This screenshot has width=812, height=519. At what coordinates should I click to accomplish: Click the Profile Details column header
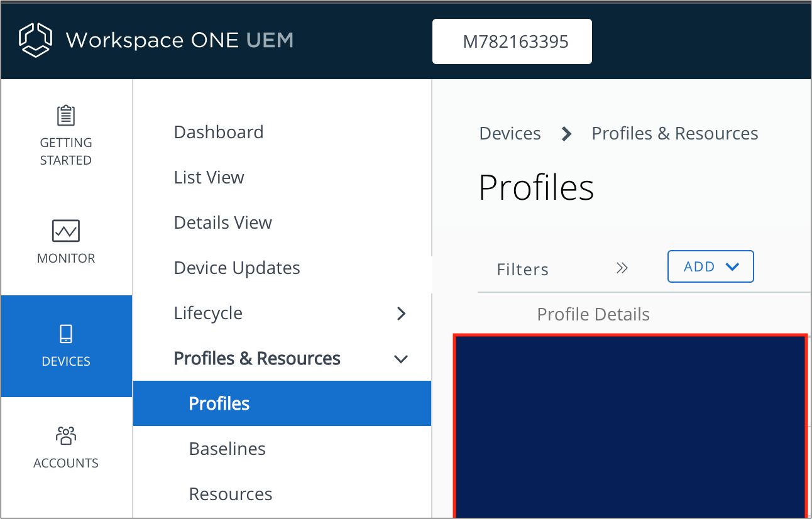click(x=593, y=314)
